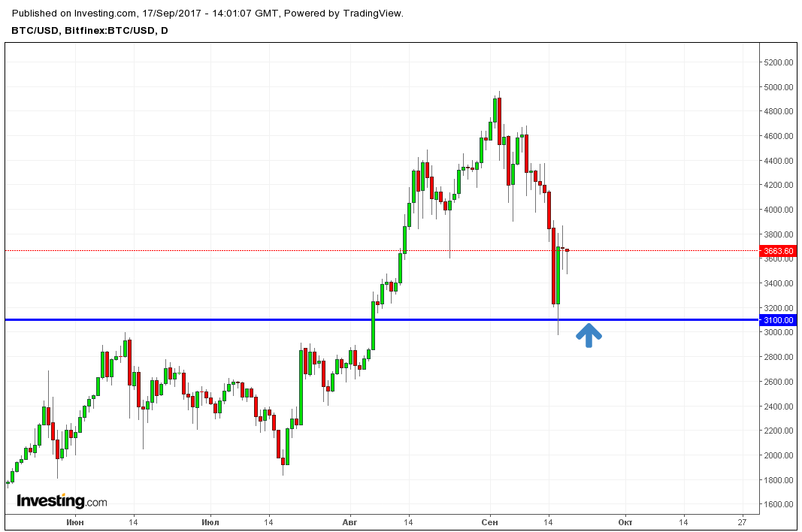
Task: Click the red dotted current price line
Action: (x=382, y=251)
